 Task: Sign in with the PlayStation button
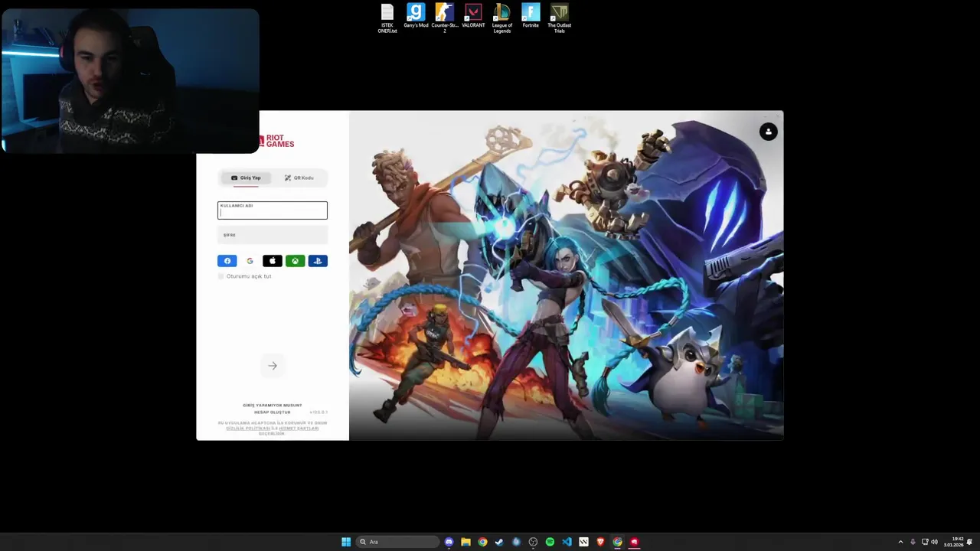tap(318, 261)
